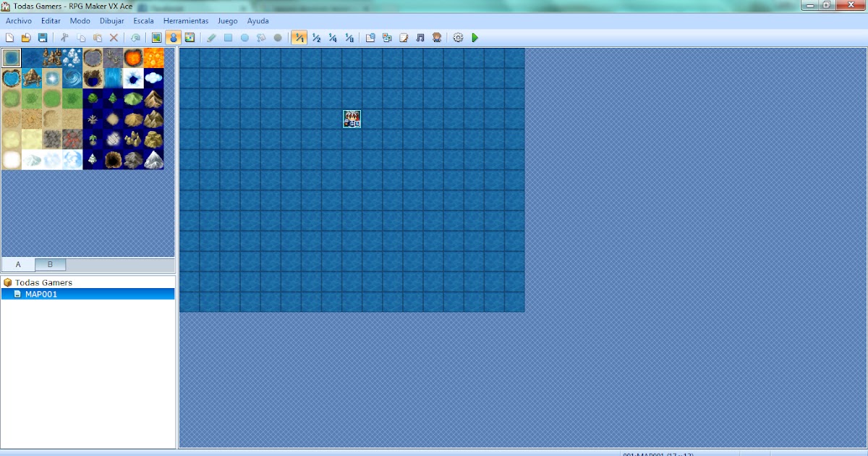
Task: Select the Shadow Pen tool
Action: [278, 38]
